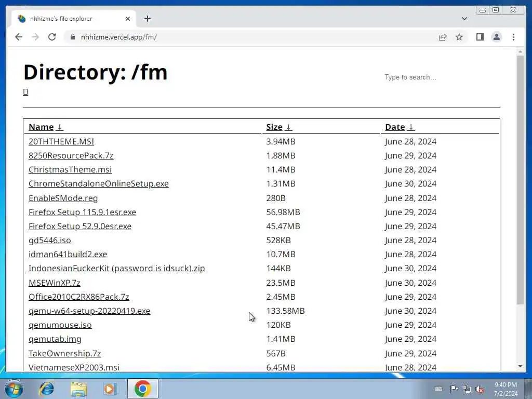The height and width of the screenshot is (399, 532).
Task: Click the qemumouse.iso link
Action: coord(60,325)
